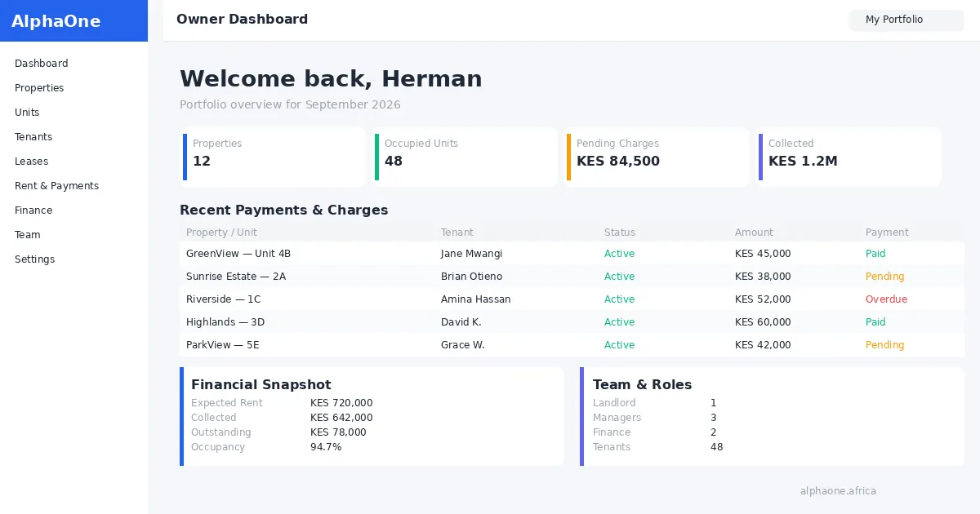
Task: Click tenant Brian Otieno
Action: [471, 277]
